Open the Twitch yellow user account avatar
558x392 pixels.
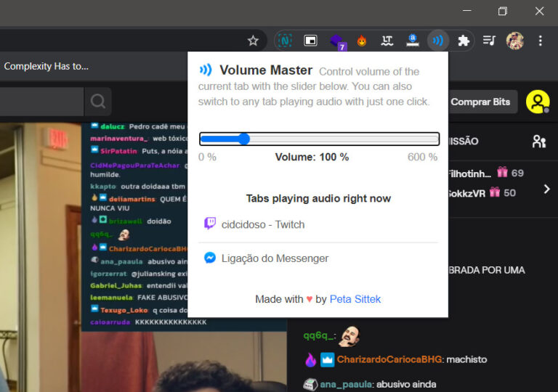click(538, 102)
